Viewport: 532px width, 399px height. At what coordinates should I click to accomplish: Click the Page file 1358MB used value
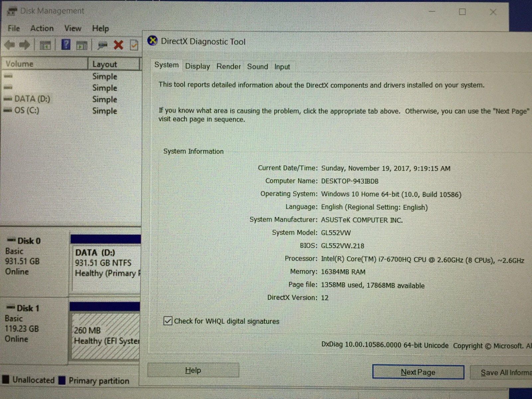(373, 285)
